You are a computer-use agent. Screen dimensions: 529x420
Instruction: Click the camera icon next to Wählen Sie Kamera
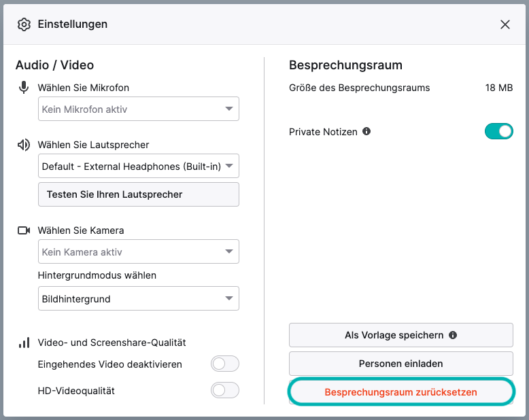pos(24,230)
